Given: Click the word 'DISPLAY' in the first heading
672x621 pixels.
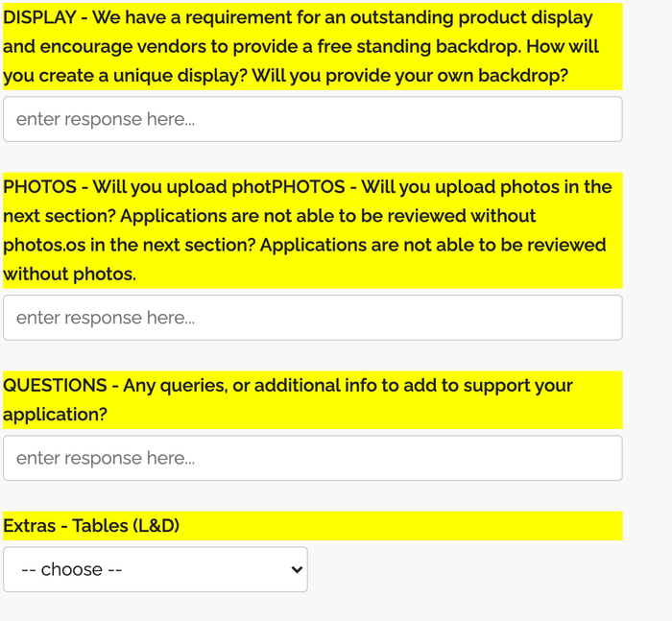Looking at the screenshot, I should [39, 17].
